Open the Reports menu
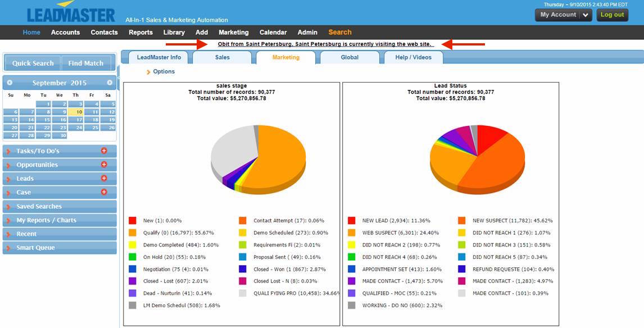The width and height of the screenshot is (644, 328). point(140,33)
